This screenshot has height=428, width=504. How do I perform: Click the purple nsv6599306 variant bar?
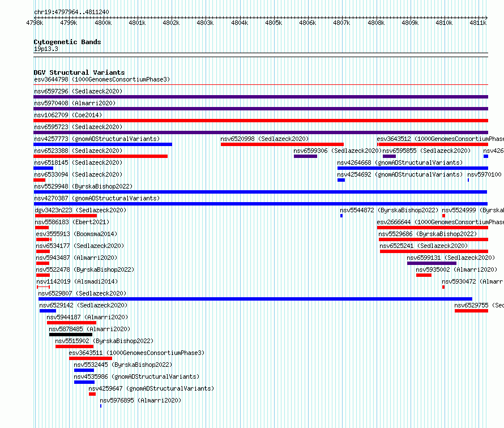(x=305, y=156)
